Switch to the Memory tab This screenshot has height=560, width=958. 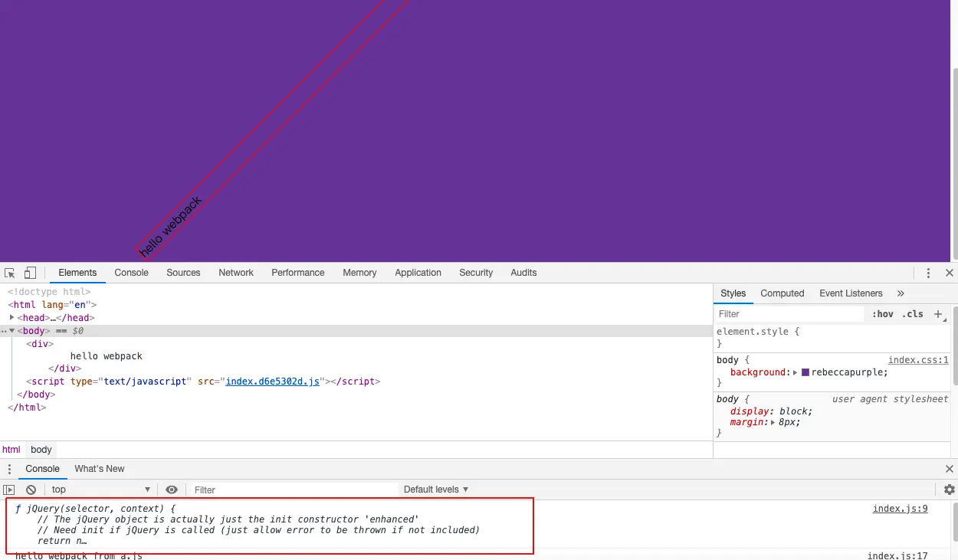point(359,273)
